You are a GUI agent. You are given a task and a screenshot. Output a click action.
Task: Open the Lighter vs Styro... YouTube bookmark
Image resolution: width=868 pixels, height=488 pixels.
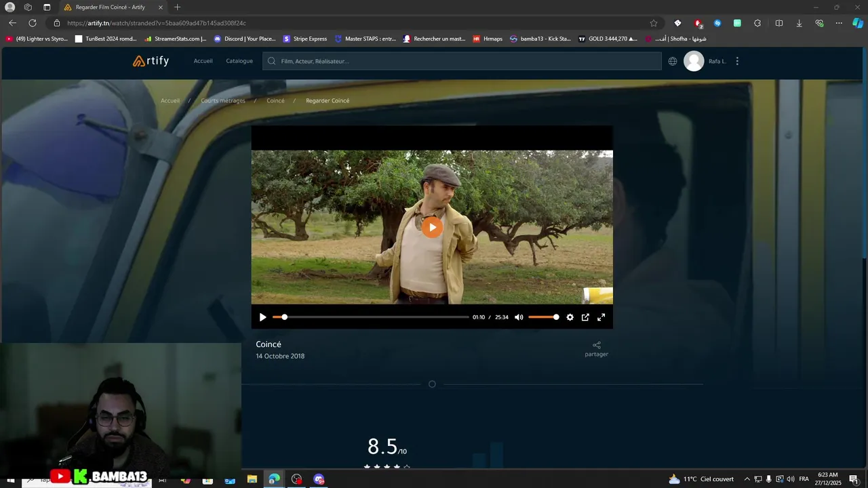(37, 39)
